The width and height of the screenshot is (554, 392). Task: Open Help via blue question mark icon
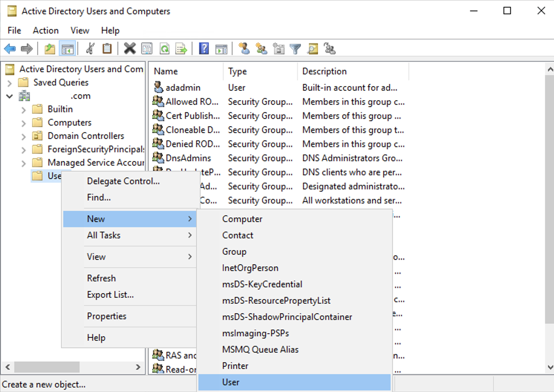click(204, 49)
